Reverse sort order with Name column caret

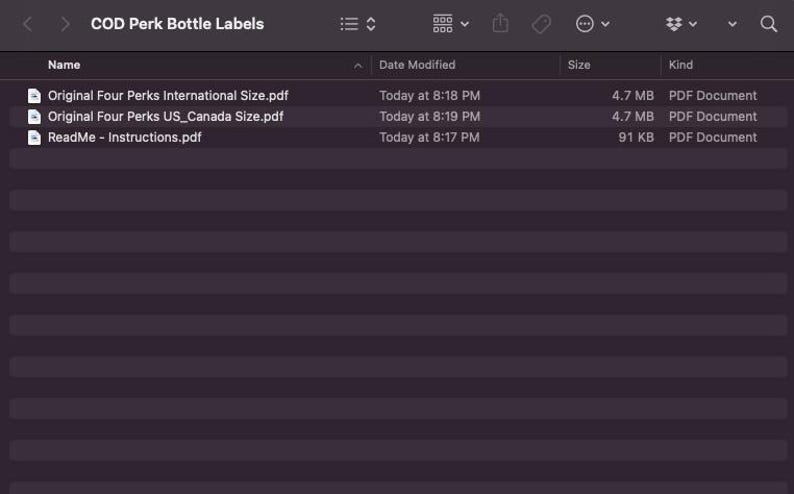tap(358, 66)
